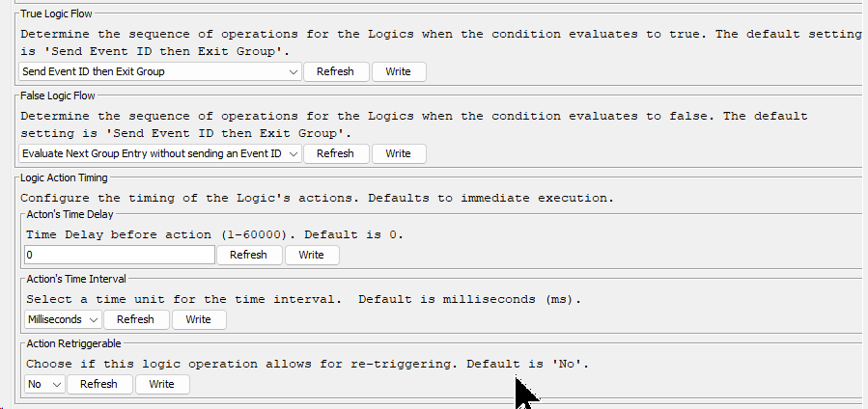Refresh the Acton's Time Delay value
This screenshot has width=868, height=409.
248,255
